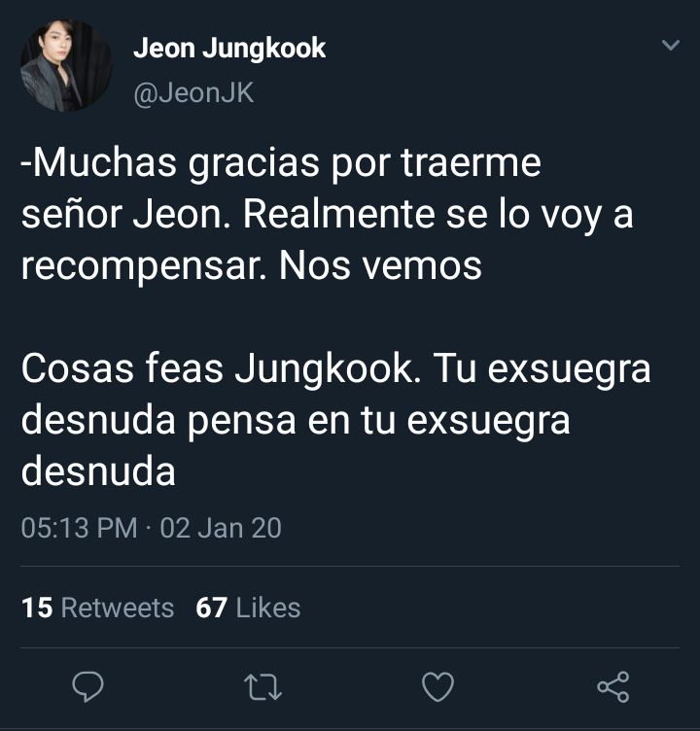This screenshot has width=700, height=731.
Task: Select the 'recompensar. Nos vemos' line
Action: pyautogui.click(x=252, y=266)
